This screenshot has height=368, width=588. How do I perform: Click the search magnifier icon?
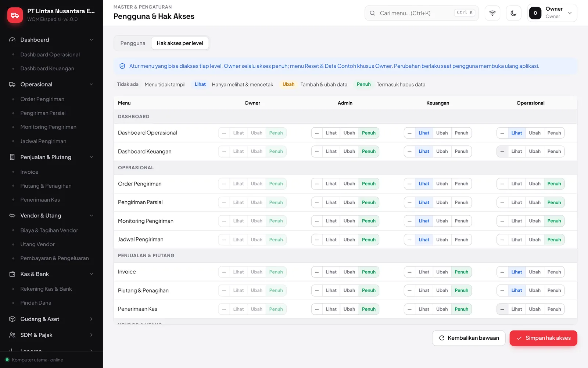(x=372, y=13)
